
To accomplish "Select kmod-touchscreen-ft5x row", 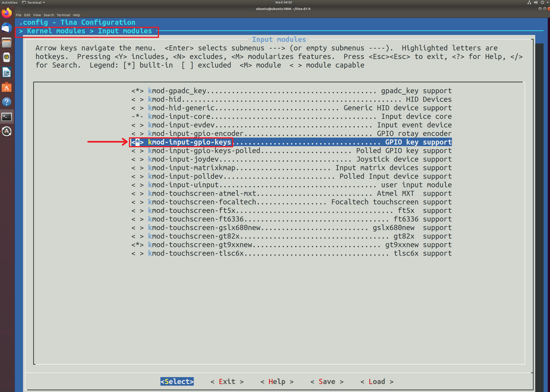I will pyautogui.click(x=291, y=211).
